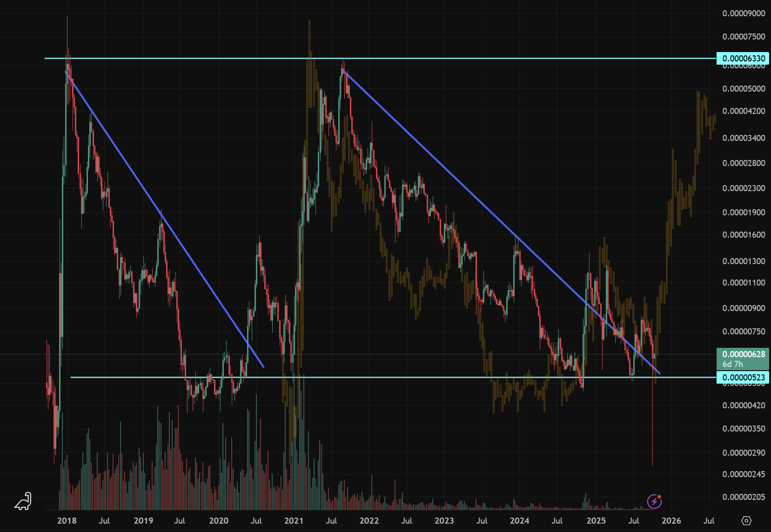This screenshot has width=771, height=532.
Task: Click the 2021 label on the time axis
Action: (293, 521)
